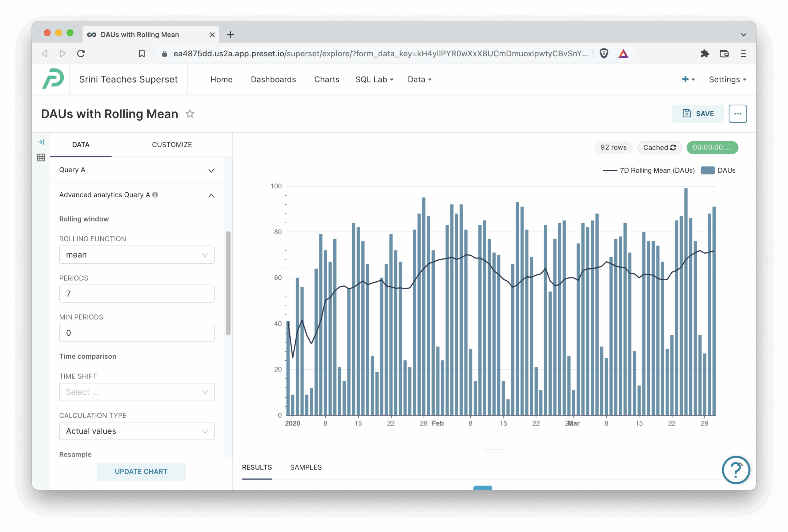Click the UPDATE CHART button

click(141, 471)
